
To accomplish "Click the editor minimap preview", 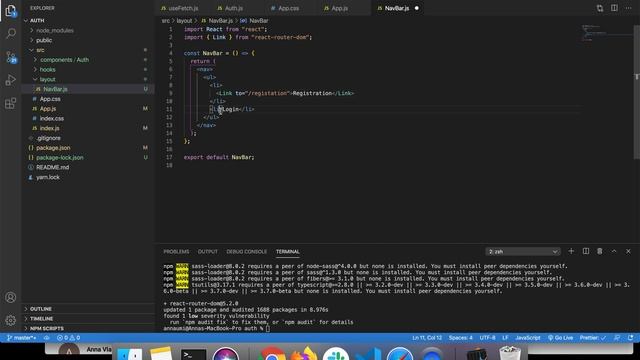I will pyautogui.click(x=607, y=33).
